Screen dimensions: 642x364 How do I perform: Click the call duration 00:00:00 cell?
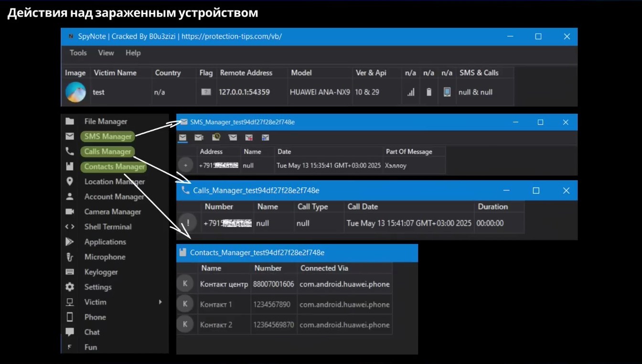[x=490, y=223]
